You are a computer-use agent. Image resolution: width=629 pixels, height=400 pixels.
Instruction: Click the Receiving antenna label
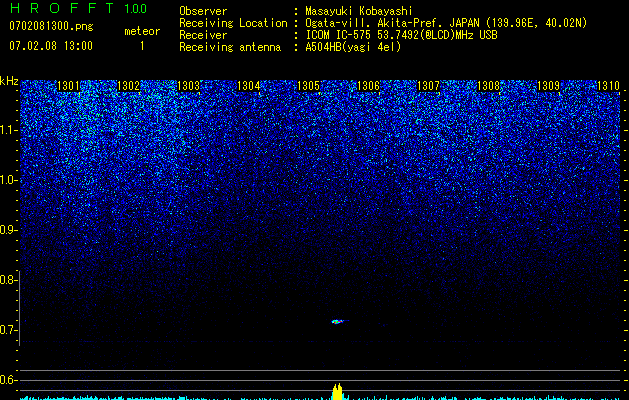230,47
